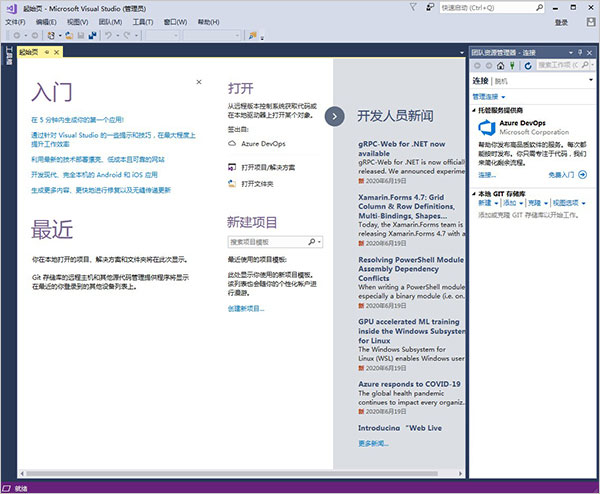The height and width of the screenshot is (494, 600).
Task: Click the back arrow in Team Explorer toolbar
Action: (x=477, y=66)
